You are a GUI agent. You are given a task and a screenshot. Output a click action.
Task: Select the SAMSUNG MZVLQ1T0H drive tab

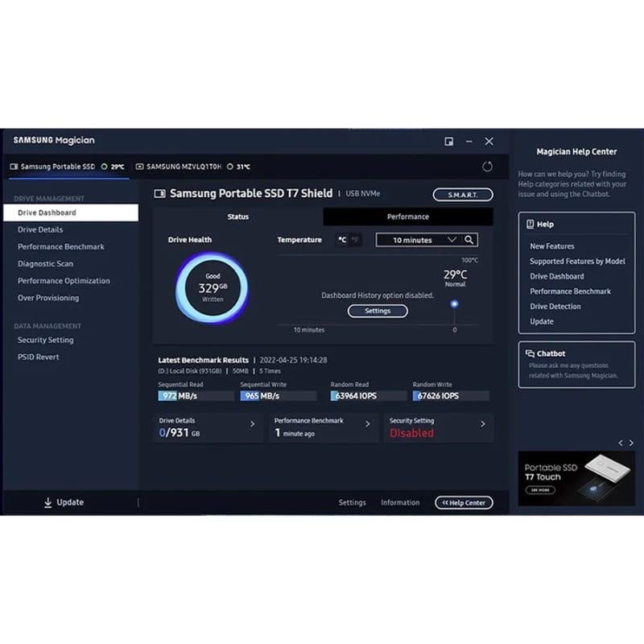[184, 167]
